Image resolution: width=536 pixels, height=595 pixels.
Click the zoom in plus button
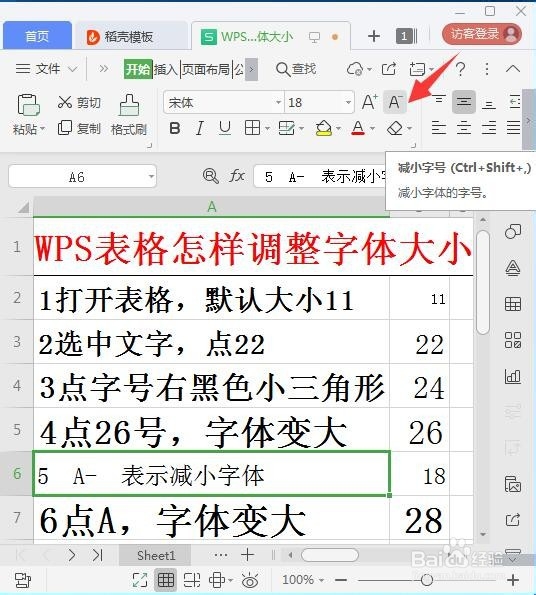[513, 580]
